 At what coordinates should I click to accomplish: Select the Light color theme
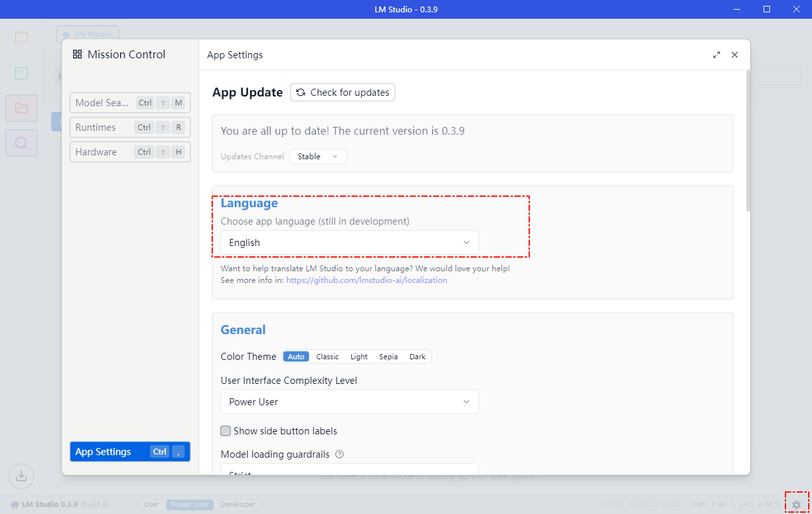click(359, 357)
